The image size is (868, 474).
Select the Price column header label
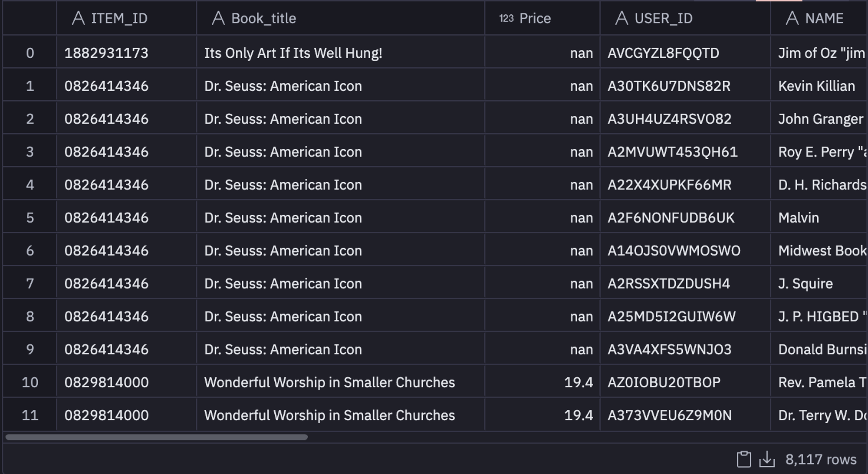coord(535,18)
